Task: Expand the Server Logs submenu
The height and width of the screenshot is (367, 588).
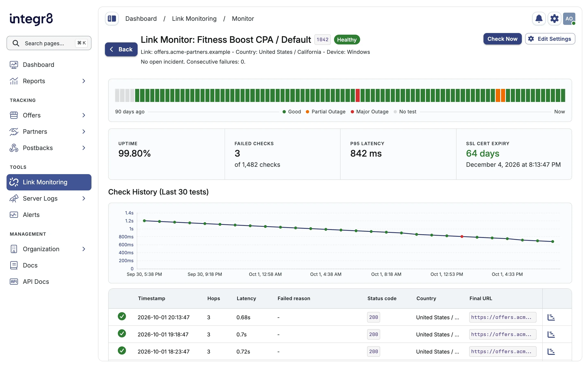Action: coord(84,199)
